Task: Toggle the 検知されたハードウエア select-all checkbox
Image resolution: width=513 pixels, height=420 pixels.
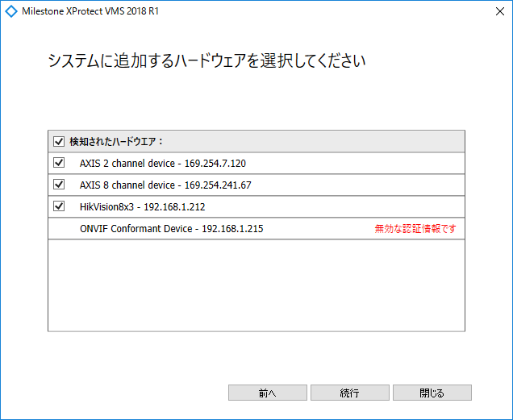Action: (59, 142)
